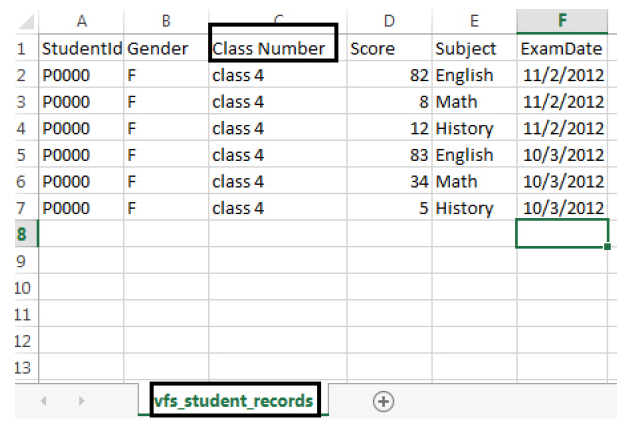Click the ExamDate header cell

pos(564,48)
